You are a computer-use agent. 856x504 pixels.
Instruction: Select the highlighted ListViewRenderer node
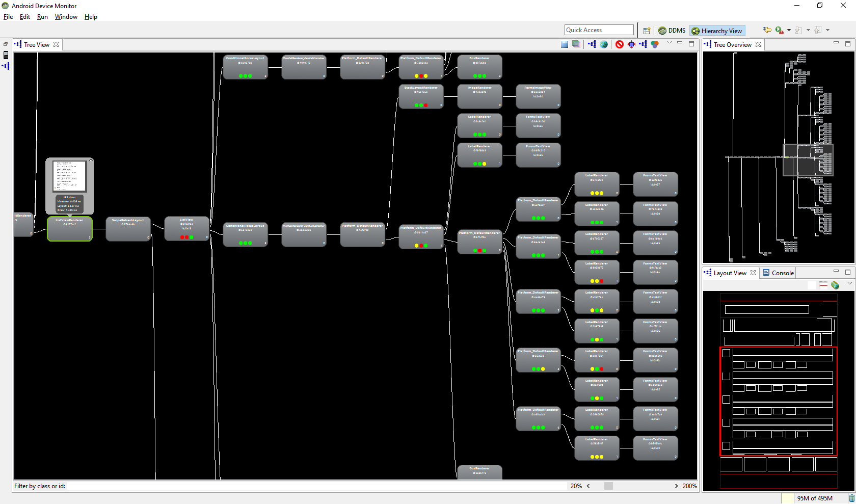[x=70, y=229]
